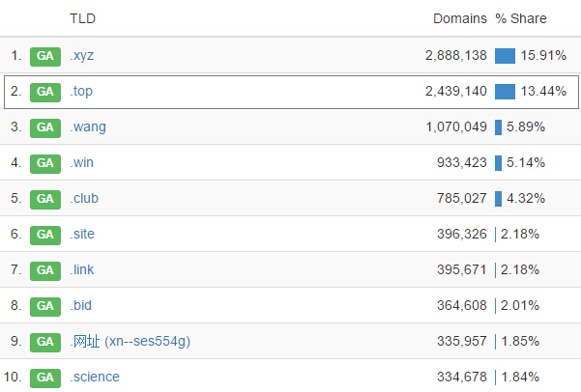Open the .top TLD link
This screenshot has width=581, height=392.
[x=81, y=92]
